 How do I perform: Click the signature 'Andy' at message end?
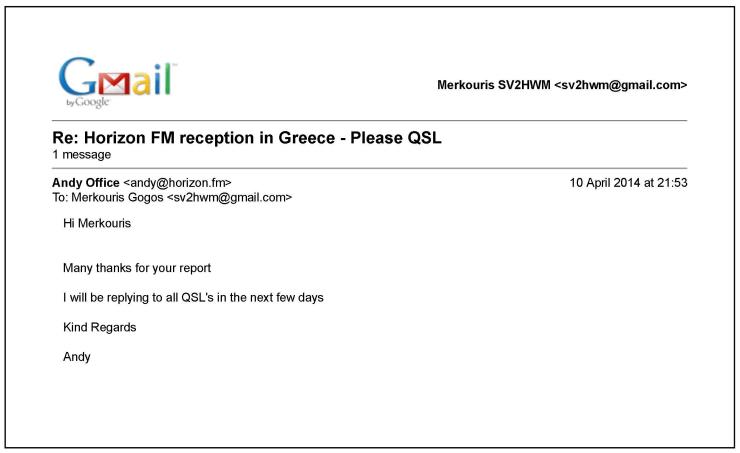point(76,357)
